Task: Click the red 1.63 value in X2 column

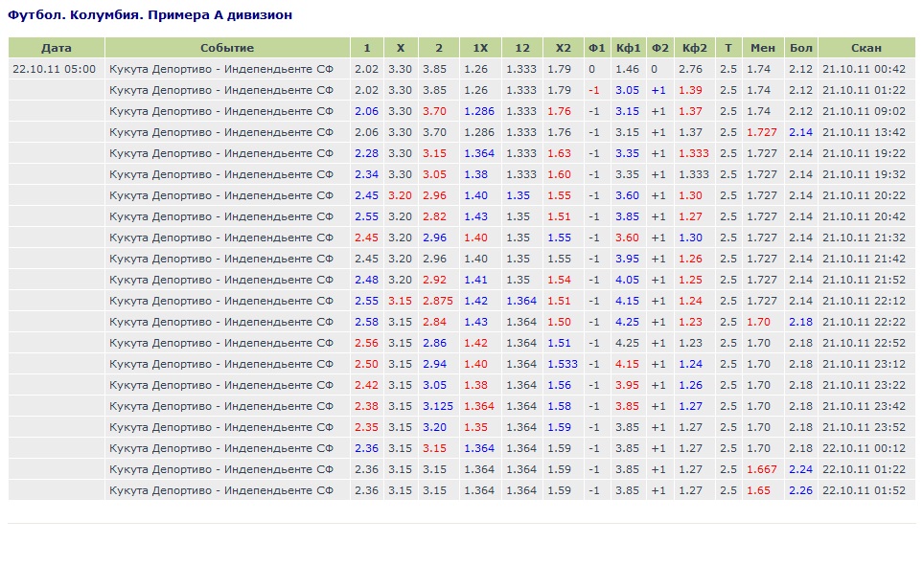Action: click(x=559, y=153)
